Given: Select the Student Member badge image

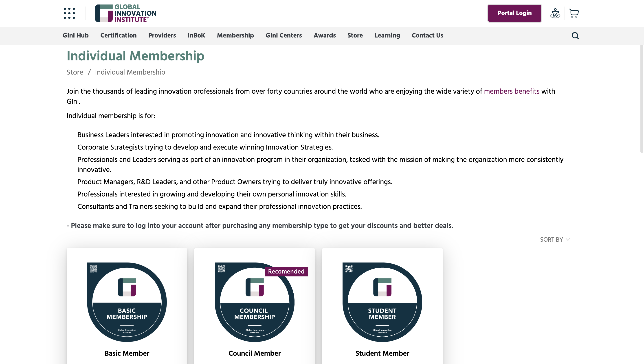Looking at the screenshot, I should [x=382, y=302].
